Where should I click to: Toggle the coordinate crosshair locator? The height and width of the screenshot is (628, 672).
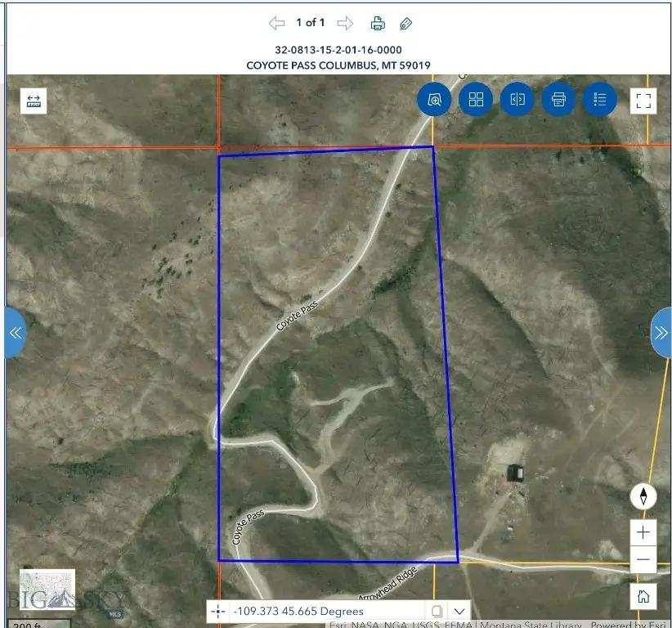[x=217, y=610]
